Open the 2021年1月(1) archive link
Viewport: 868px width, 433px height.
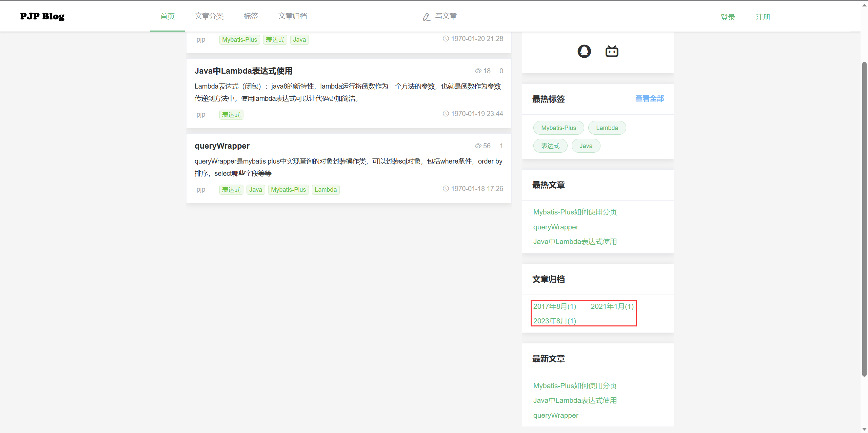click(x=612, y=306)
